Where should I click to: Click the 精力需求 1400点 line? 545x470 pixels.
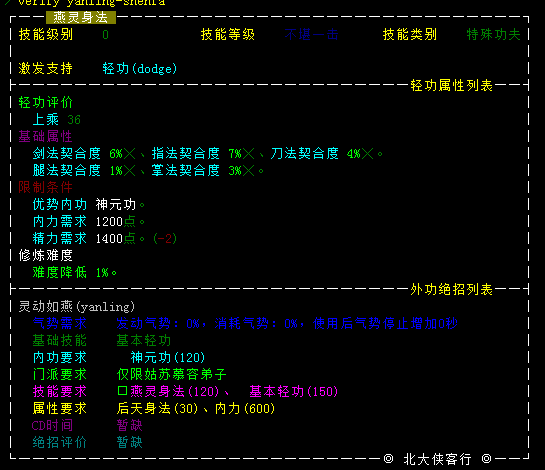coord(88,238)
